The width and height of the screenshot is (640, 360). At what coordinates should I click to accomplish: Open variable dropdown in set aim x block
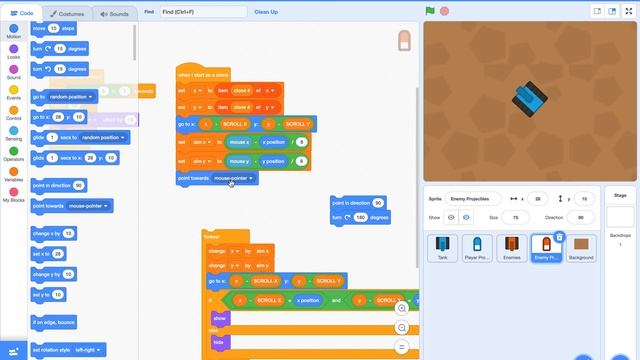click(x=202, y=142)
